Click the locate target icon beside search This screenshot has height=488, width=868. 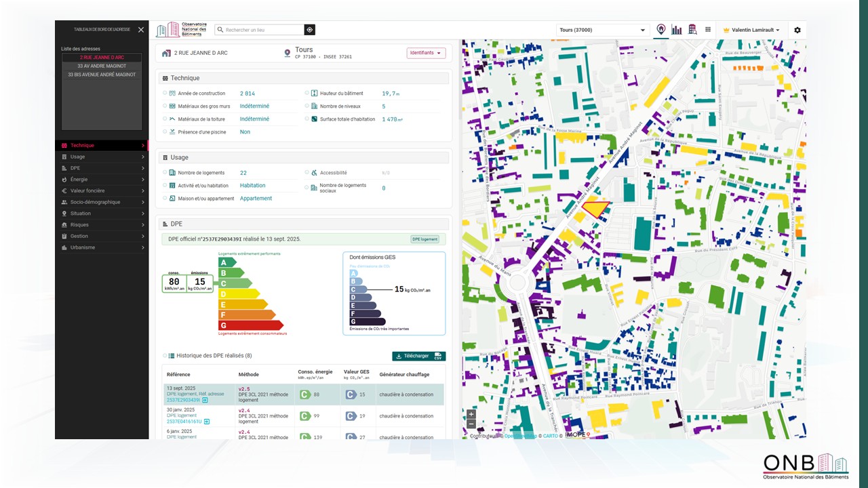click(309, 30)
